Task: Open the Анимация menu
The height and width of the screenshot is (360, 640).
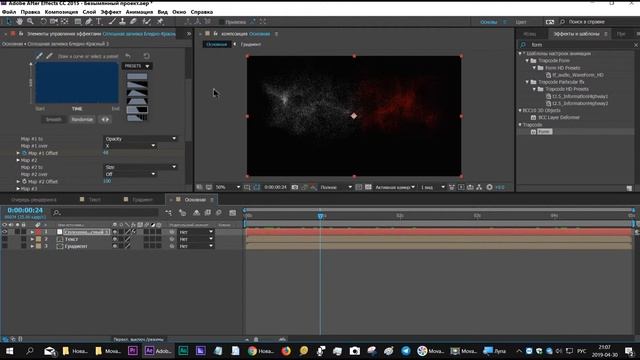Action: pyautogui.click(x=139, y=12)
